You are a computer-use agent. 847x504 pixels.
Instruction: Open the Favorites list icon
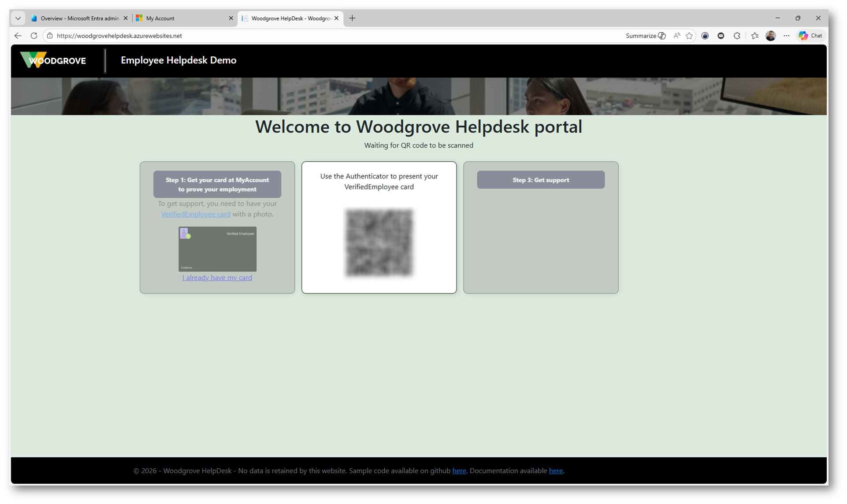[755, 36]
